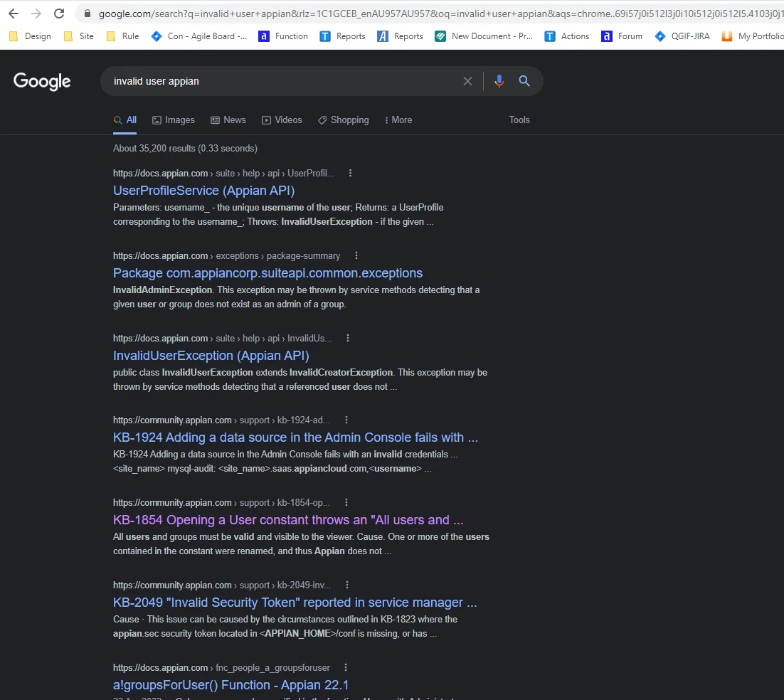Click the lock icon in address bar
This screenshot has height=700, width=784.
click(x=88, y=14)
